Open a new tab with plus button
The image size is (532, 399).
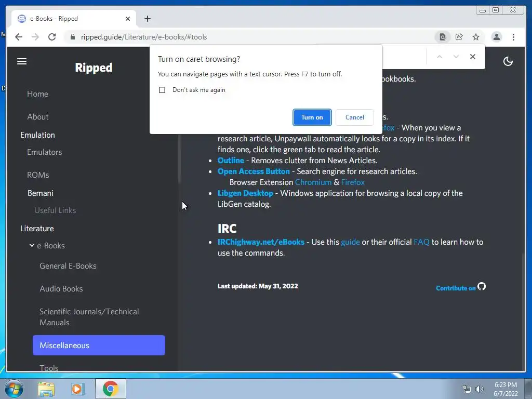(x=147, y=19)
